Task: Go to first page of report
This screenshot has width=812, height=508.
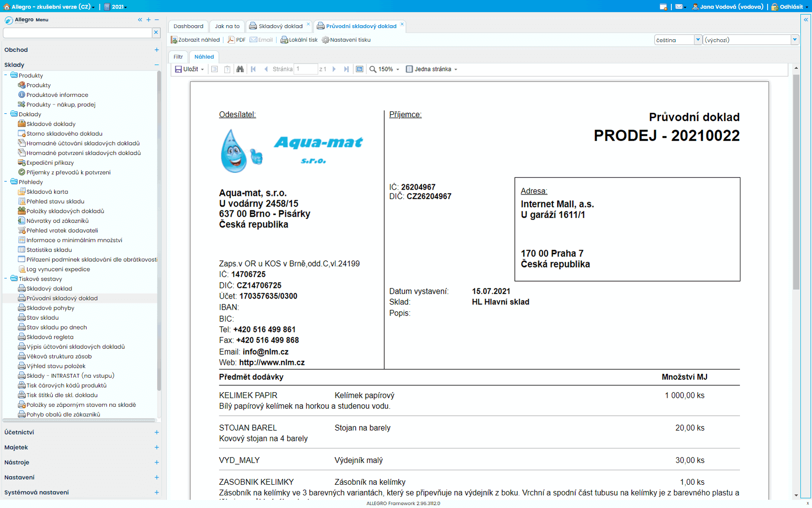Action: click(x=253, y=69)
